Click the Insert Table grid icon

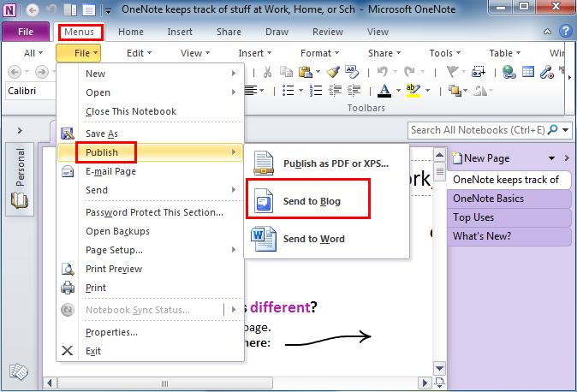tap(528, 71)
